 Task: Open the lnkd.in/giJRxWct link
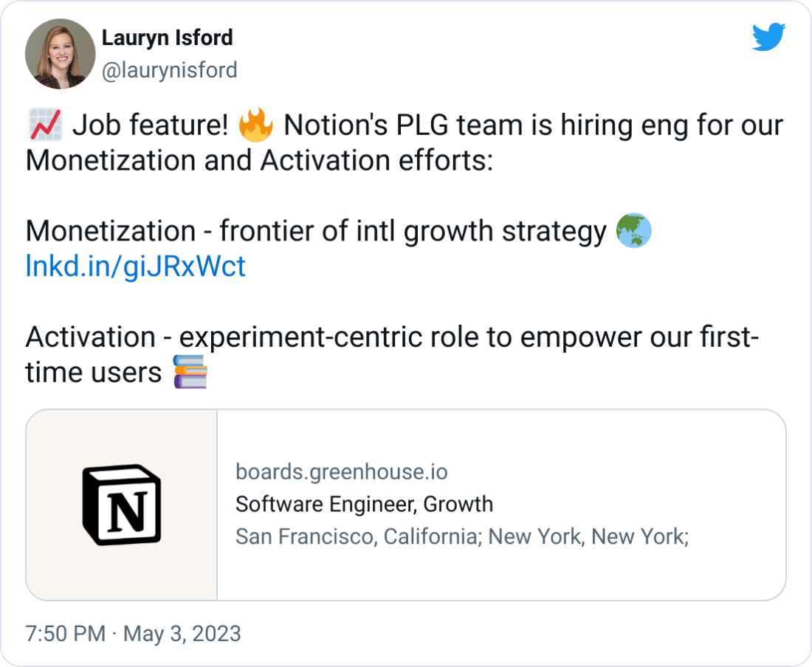pos(134,266)
